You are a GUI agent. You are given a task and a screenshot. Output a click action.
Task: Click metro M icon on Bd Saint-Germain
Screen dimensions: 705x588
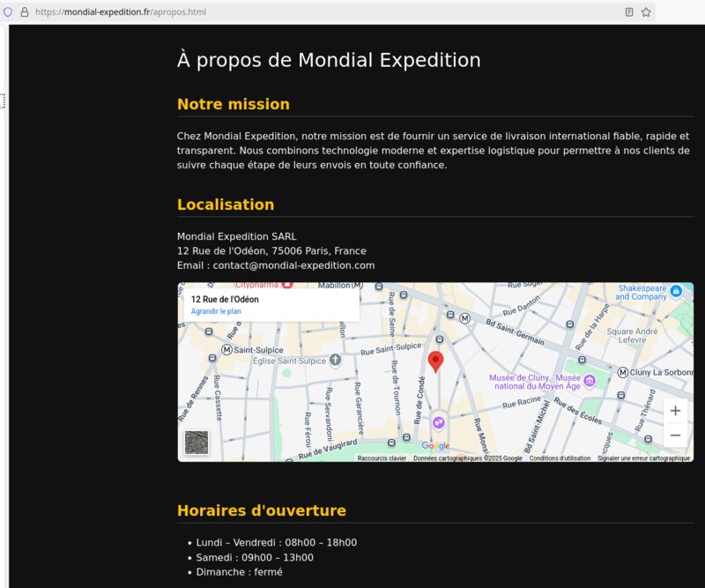tap(465, 318)
